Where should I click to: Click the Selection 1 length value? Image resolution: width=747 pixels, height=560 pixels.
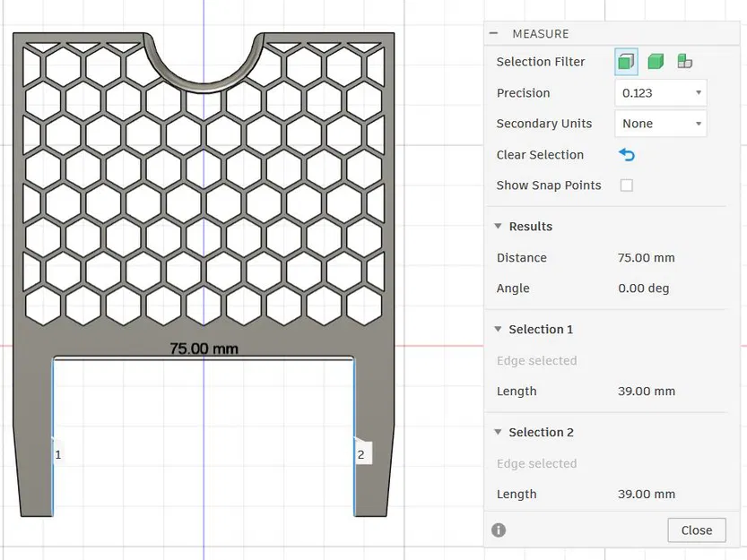click(x=646, y=392)
